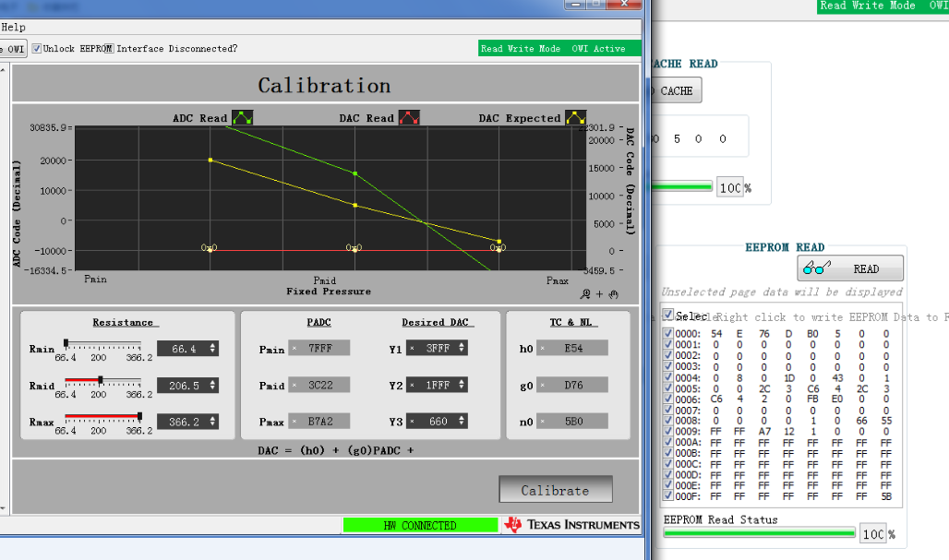Uncheck EEPROM page 000A checkbox
The height and width of the screenshot is (560, 949).
667,442
